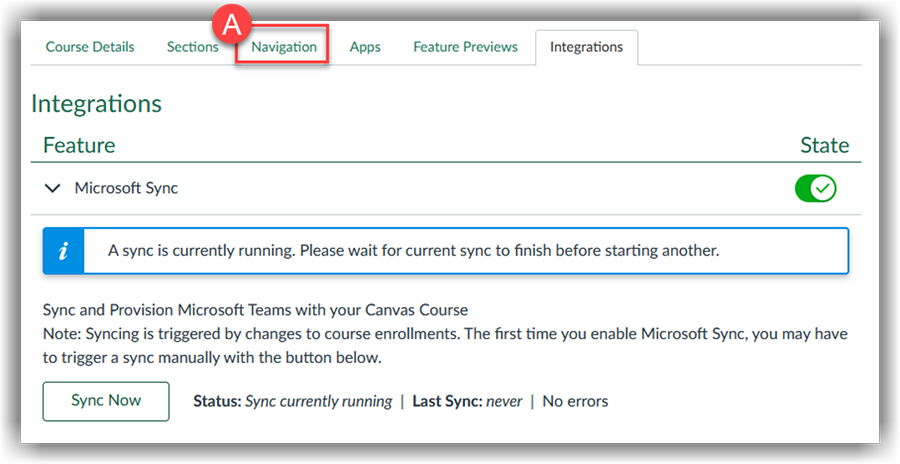Disable the Microsoft Sync state toggle
Image resolution: width=900 pixels, height=464 pixels.
pos(815,188)
